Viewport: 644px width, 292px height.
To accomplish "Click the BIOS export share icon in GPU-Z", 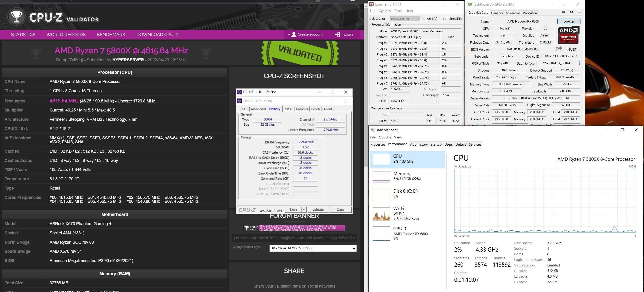I will coord(559,49).
